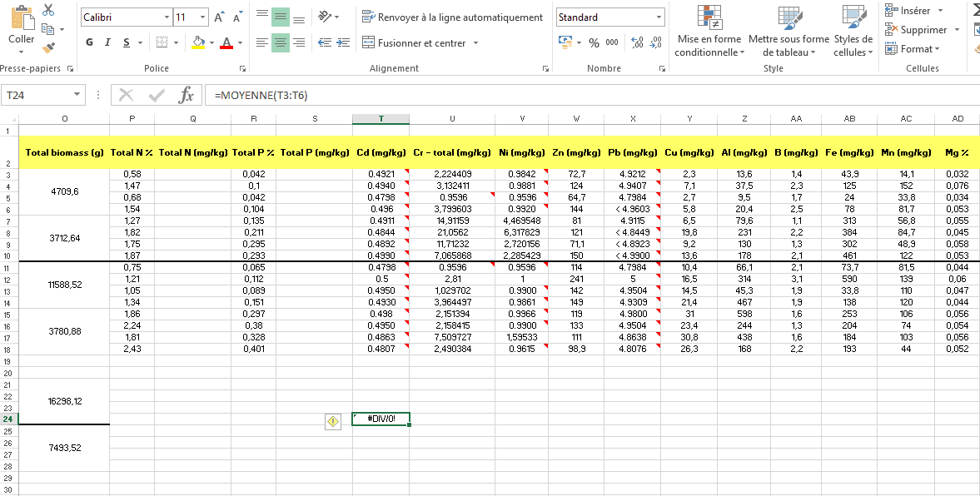This screenshot has width=980, height=496.
Task: Click Renvoyer à la ligne automatiquement
Action: click(x=453, y=17)
